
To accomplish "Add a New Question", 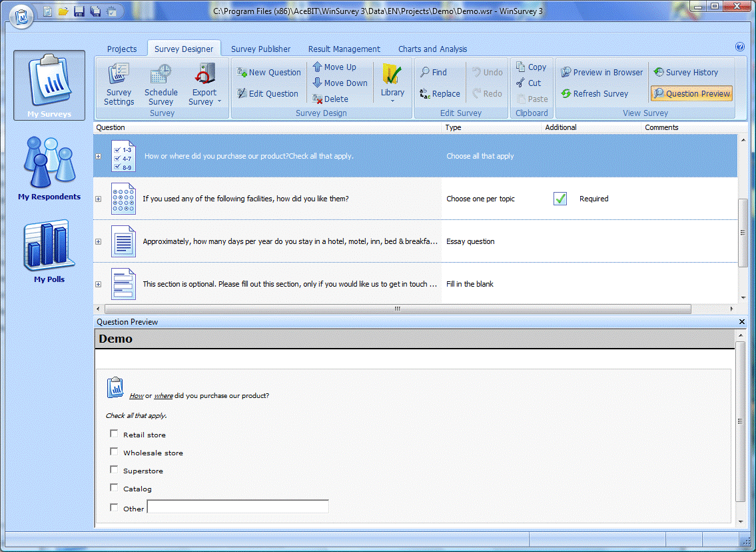I will click(268, 73).
